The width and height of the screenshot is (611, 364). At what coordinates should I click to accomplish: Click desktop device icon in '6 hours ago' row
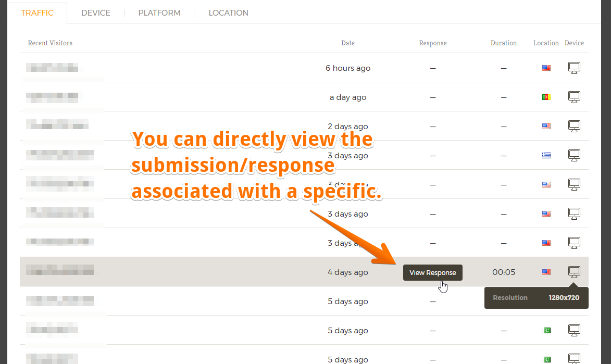(574, 68)
